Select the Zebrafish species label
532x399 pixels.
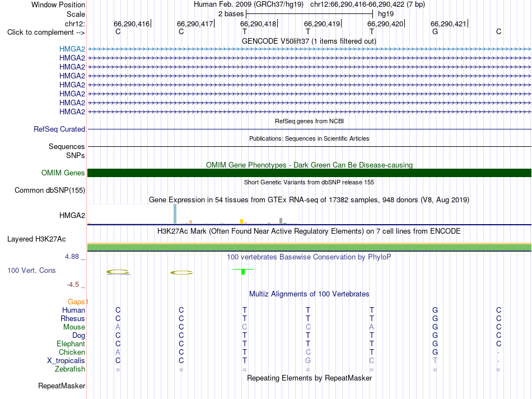70,369
